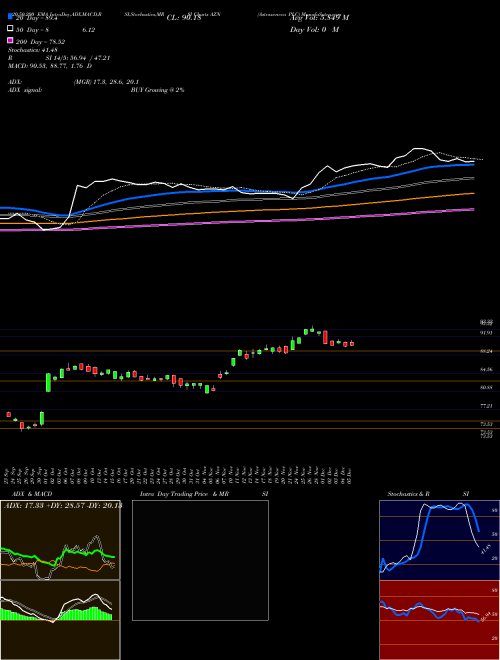
Task: Click the last red candlestick on the chart
Action: [352, 343]
